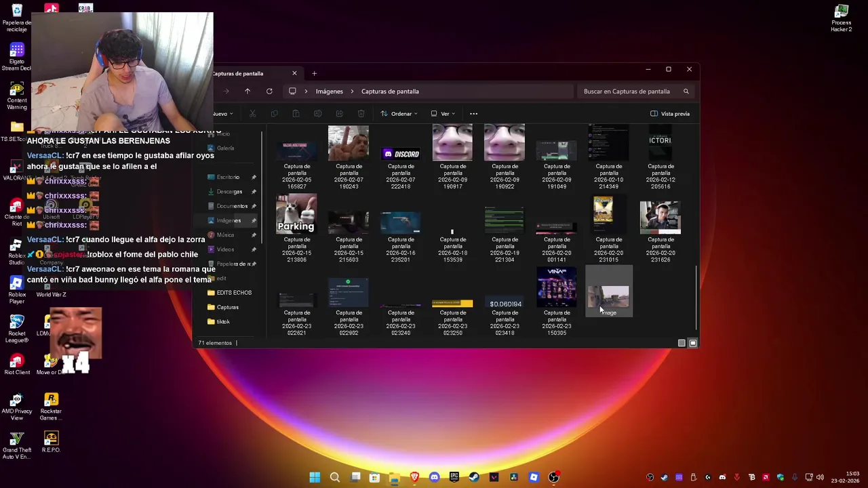The width and height of the screenshot is (868, 488).
Task: Open the Nuevo dropdown
Action: click(223, 114)
